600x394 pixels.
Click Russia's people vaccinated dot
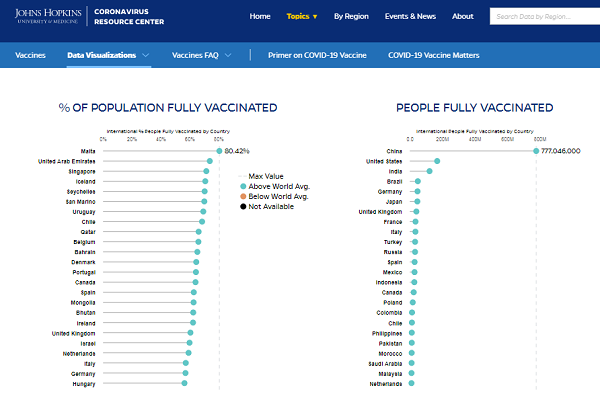click(415, 252)
